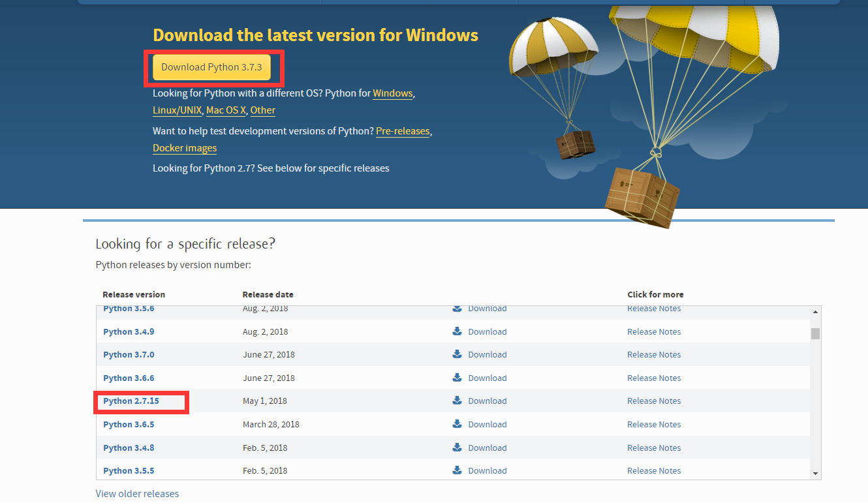Click download icon for Python 3.6.6
Screen dimensions: 868x503
tap(457, 378)
